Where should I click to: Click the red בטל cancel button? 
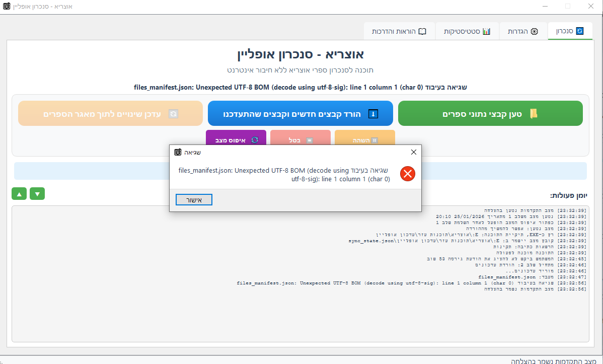[x=300, y=137]
